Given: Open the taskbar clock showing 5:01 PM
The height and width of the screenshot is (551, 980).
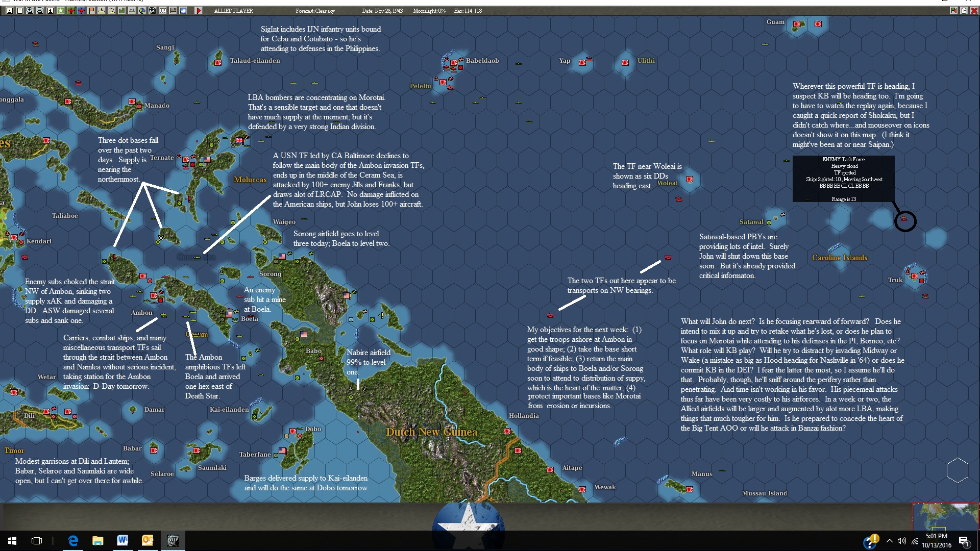Looking at the screenshot, I should point(937,541).
